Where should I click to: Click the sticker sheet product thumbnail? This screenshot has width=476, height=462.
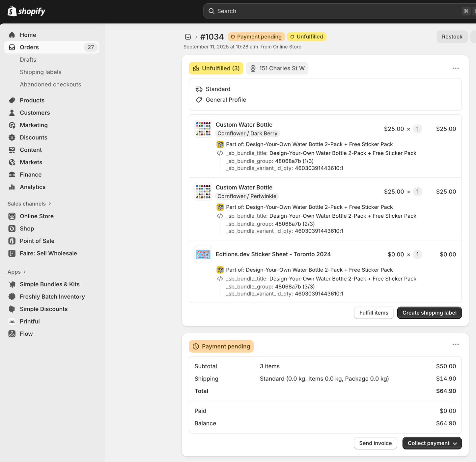click(x=203, y=254)
